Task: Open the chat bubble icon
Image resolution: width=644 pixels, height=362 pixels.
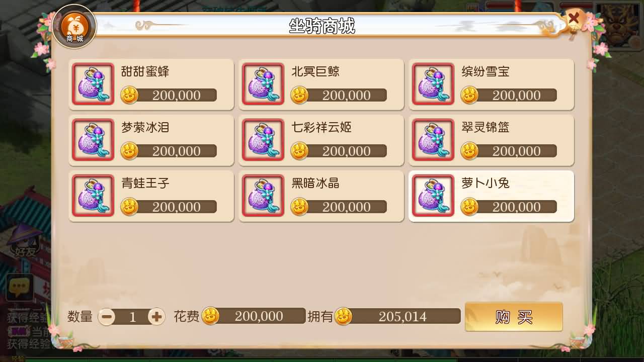Action: click(20, 288)
